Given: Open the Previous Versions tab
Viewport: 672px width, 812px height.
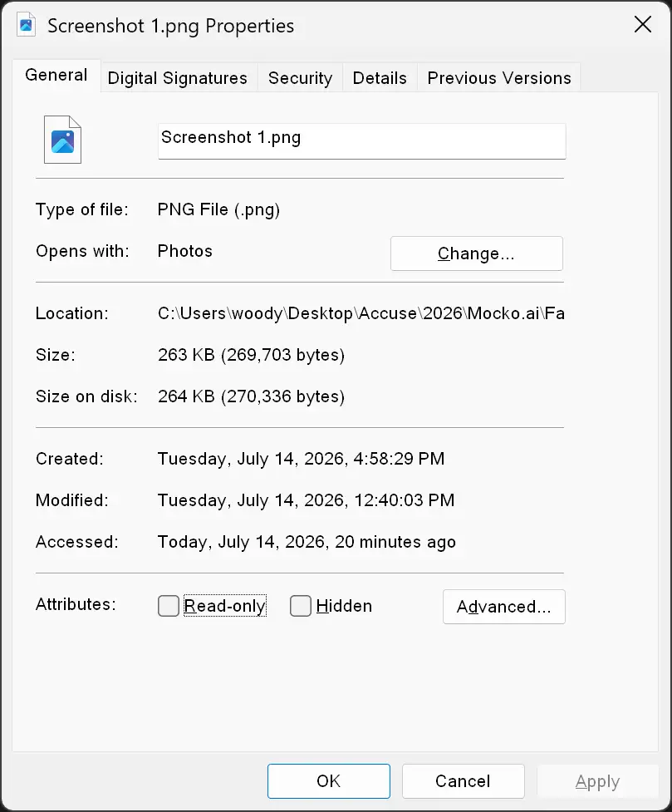Looking at the screenshot, I should 499,78.
